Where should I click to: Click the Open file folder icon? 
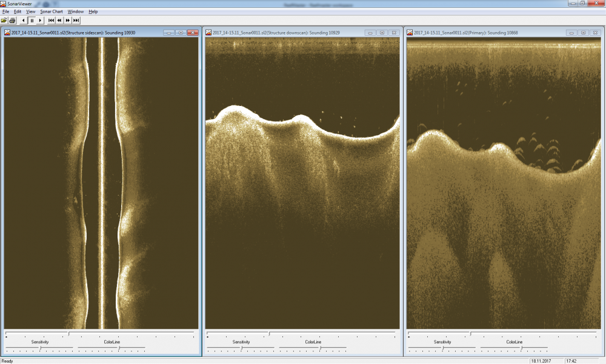(5, 20)
